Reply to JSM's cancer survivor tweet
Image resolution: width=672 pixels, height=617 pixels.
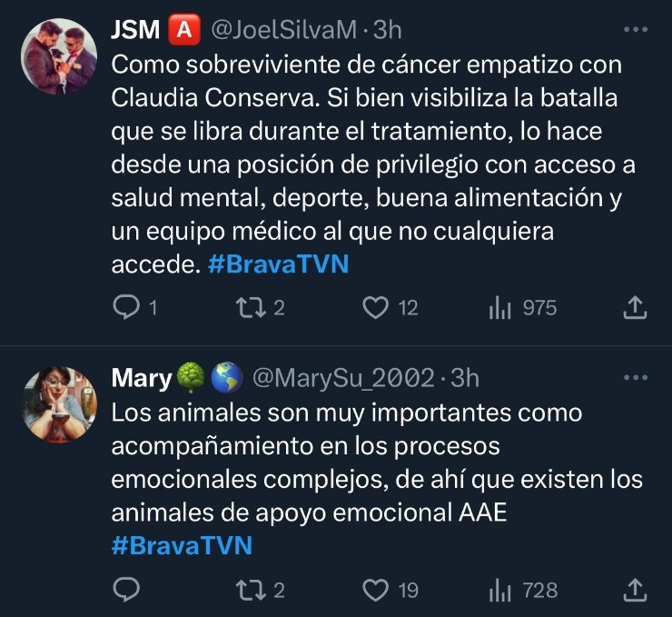click(124, 308)
